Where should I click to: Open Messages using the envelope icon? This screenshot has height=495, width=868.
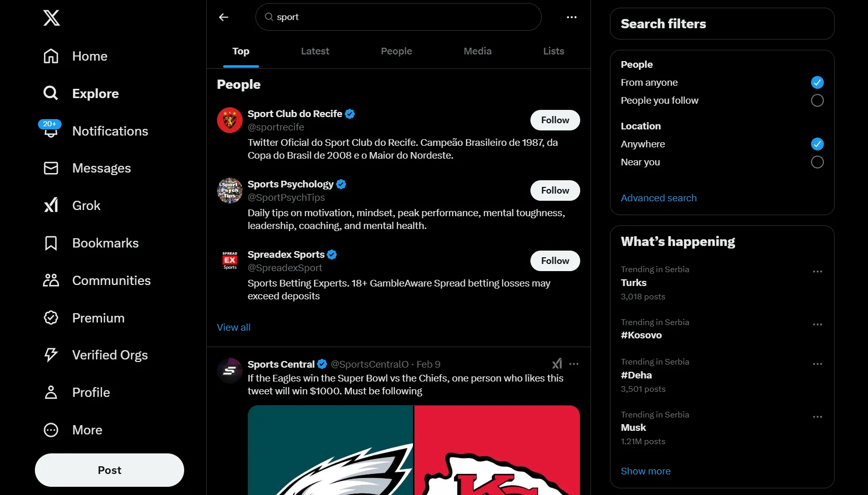point(51,168)
